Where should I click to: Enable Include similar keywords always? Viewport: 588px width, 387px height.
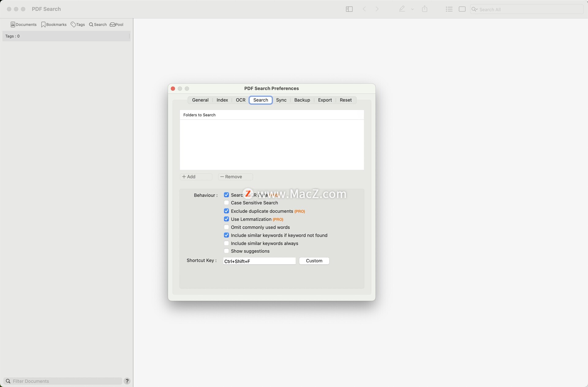pyautogui.click(x=226, y=243)
